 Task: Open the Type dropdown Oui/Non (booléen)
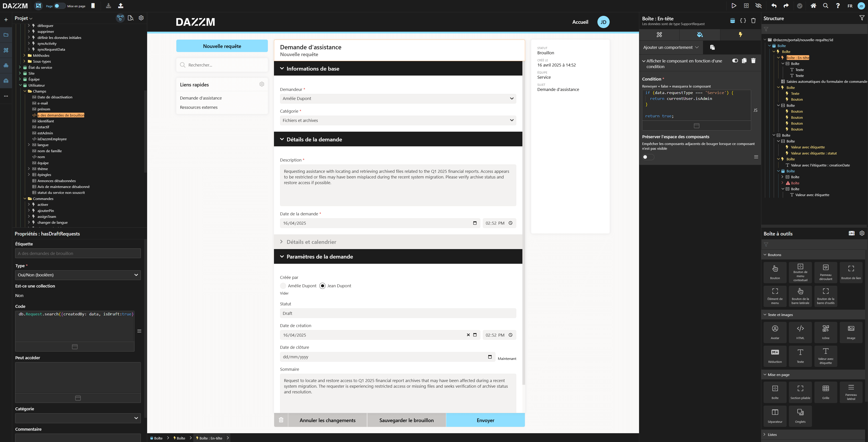click(78, 275)
